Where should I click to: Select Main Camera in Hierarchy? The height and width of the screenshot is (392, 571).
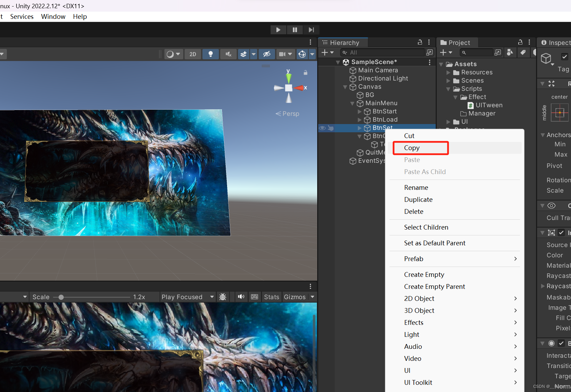pyautogui.click(x=378, y=70)
